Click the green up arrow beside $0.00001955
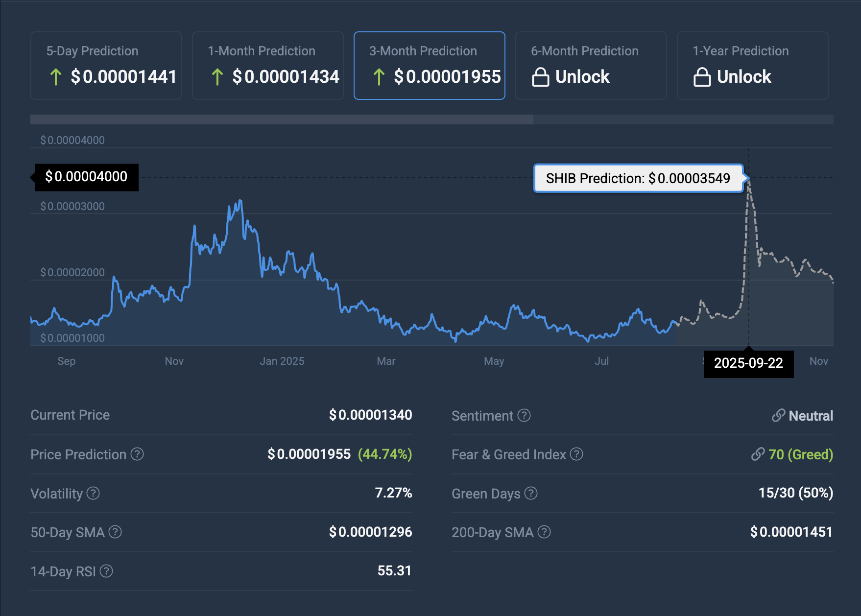The height and width of the screenshot is (616, 861). (379, 77)
